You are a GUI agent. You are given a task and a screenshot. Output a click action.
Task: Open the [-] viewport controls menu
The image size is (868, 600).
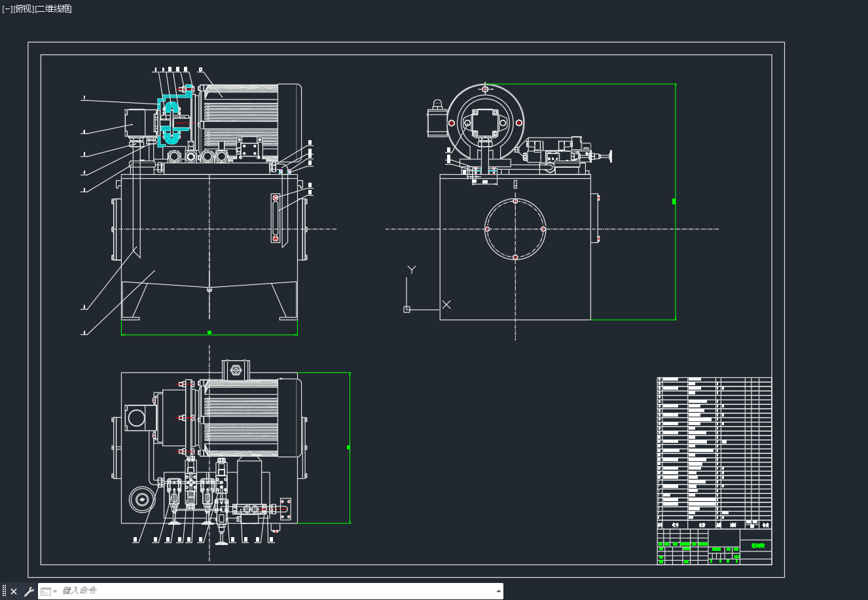tap(7, 9)
